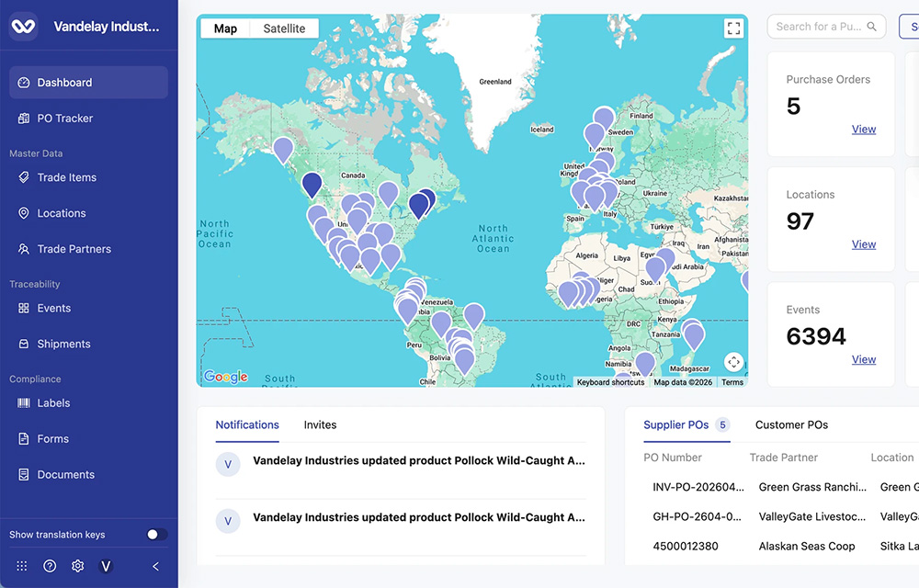Click the Locations pin icon in sidebar
Screen dimensions: 919x588
click(24, 213)
